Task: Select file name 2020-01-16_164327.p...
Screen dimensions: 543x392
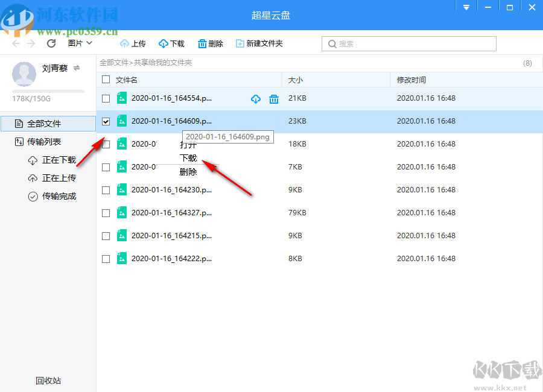Action: tap(172, 213)
